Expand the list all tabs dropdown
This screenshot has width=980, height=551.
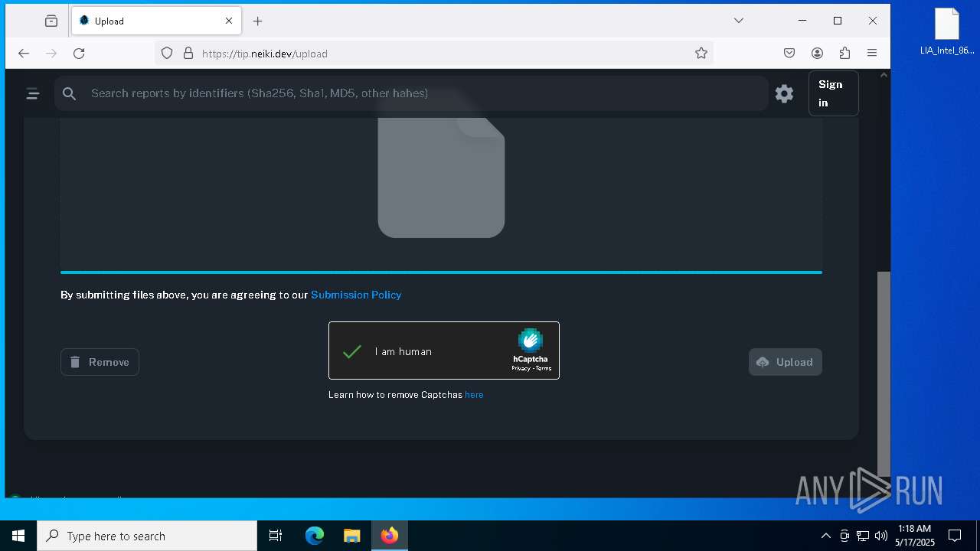point(739,21)
